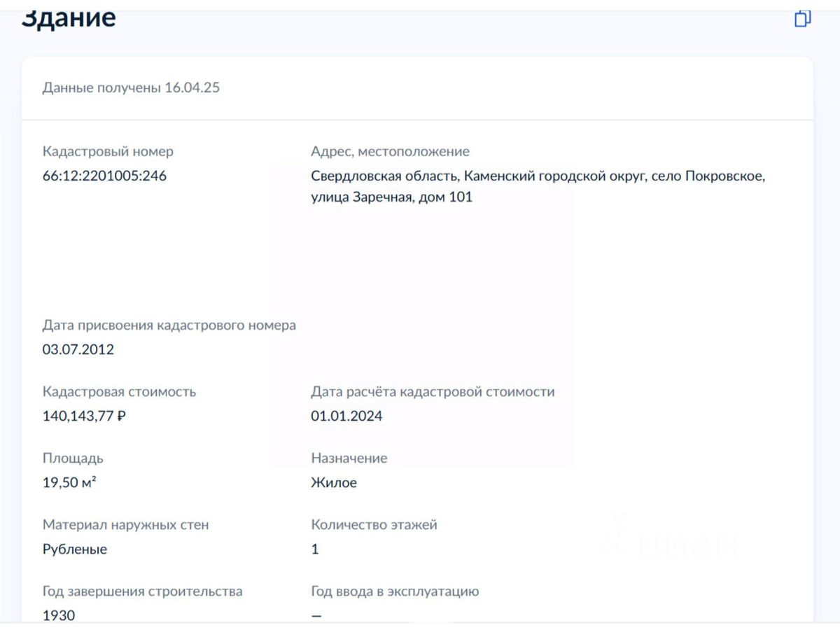Click the 'Кадастровая стоимость' label

(119, 391)
